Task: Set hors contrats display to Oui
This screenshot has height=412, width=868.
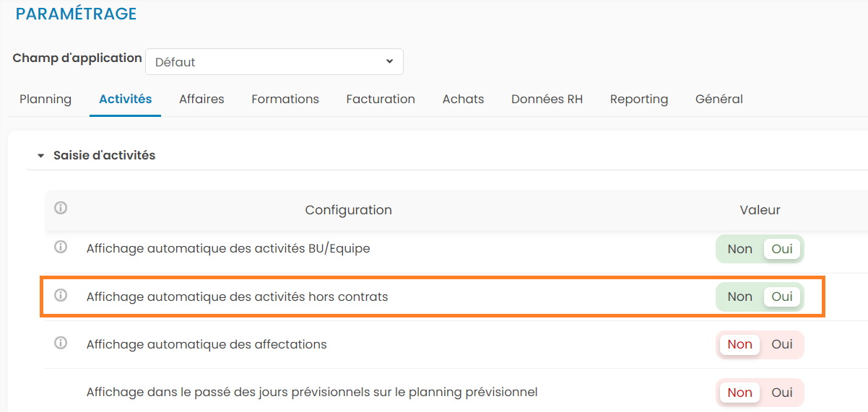Action: tap(782, 297)
